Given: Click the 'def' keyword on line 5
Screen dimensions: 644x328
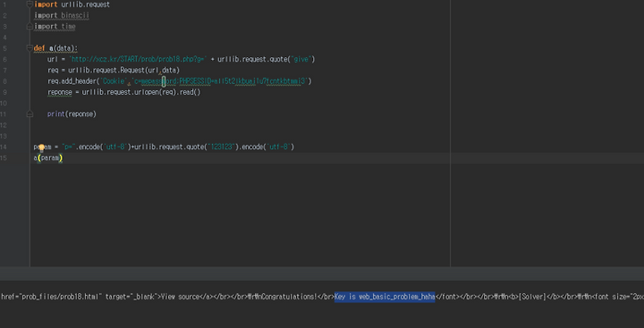Looking at the screenshot, I should [39, 48].
